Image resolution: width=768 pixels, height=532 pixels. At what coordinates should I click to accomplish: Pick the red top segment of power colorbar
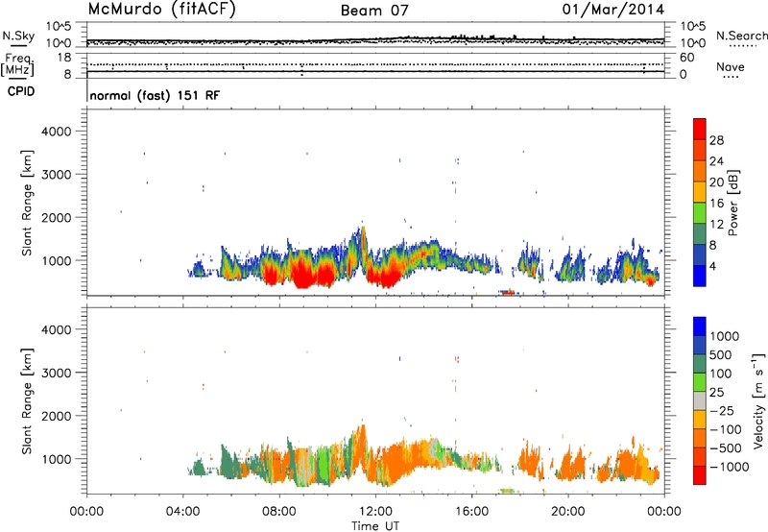click(x=700, y=130)
